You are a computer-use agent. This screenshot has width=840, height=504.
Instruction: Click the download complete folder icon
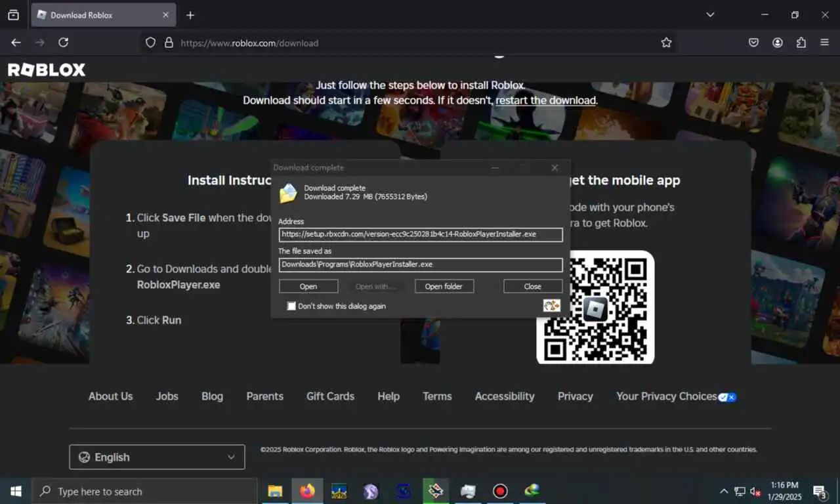click(x=288, y=193)
